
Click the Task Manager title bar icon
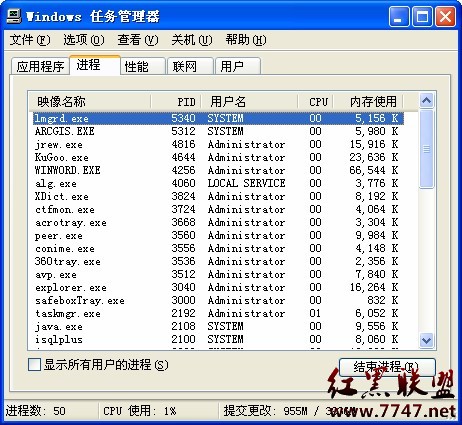pyautogui.click(x=14, y=16)
